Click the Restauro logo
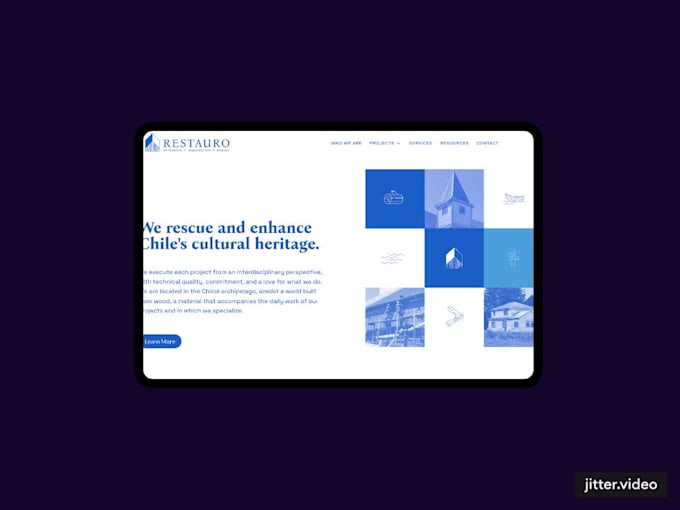 click(187, 143)
